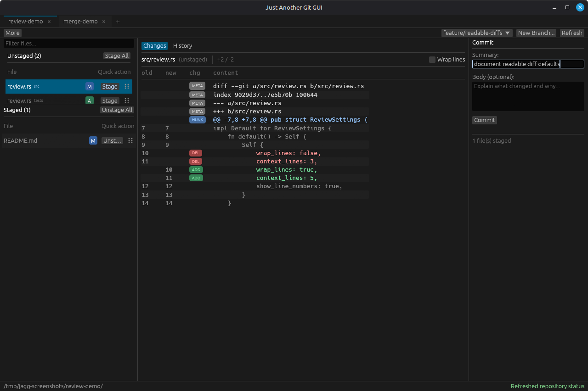Stage the src review.rs file

click(110, 86)
